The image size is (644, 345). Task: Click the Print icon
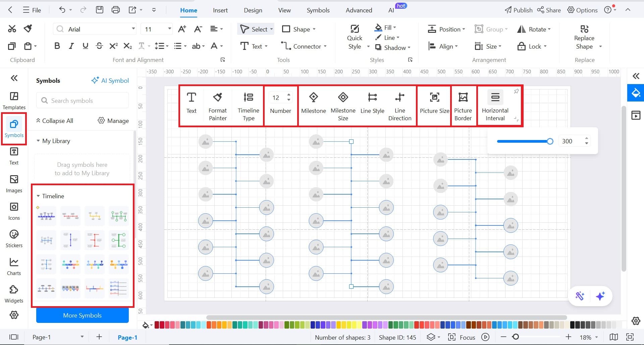pyautogui.click(x=116, y=10)
